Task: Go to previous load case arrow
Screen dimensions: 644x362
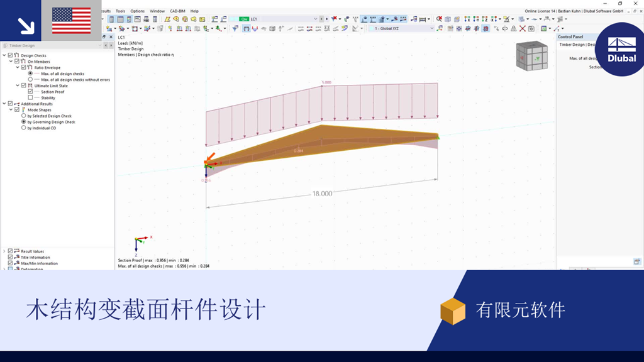Action: point(321,19)
